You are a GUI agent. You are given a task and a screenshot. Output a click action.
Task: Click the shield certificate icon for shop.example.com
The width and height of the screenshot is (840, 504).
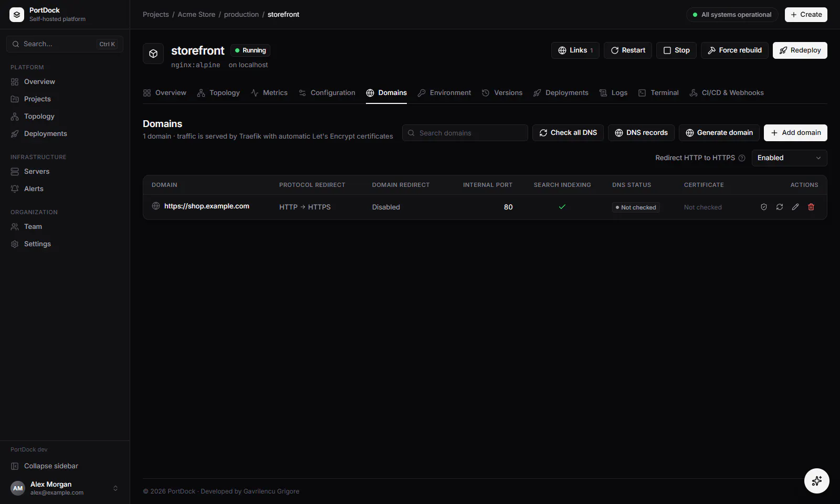pos(764,207)
